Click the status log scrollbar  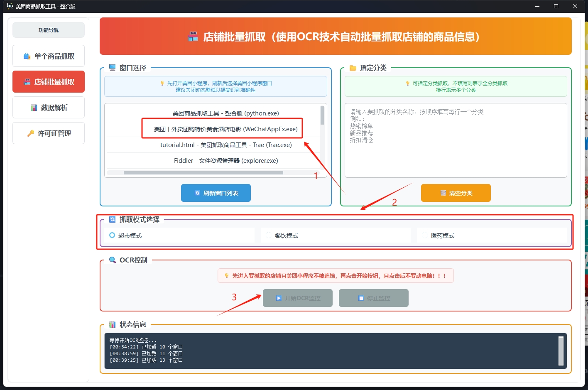pos(561,351)
